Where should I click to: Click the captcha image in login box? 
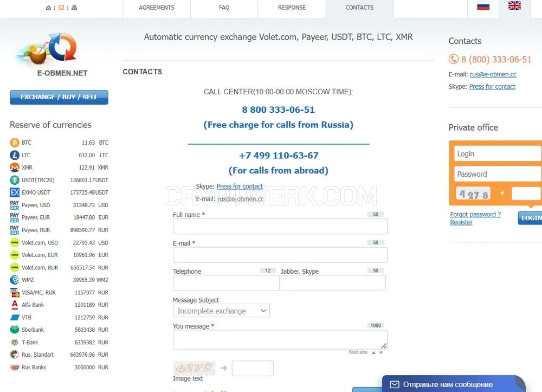[473, 194]
